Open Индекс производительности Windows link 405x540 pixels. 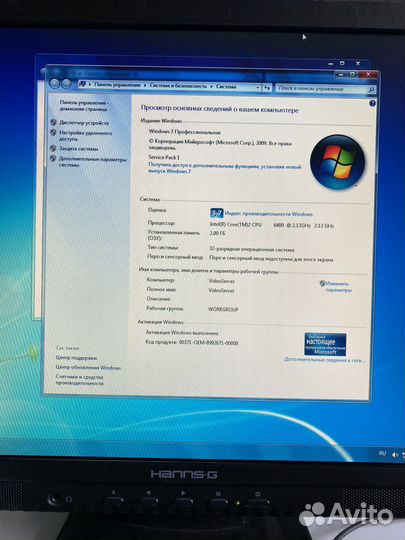pyautogui.click(x=269, y=214)
